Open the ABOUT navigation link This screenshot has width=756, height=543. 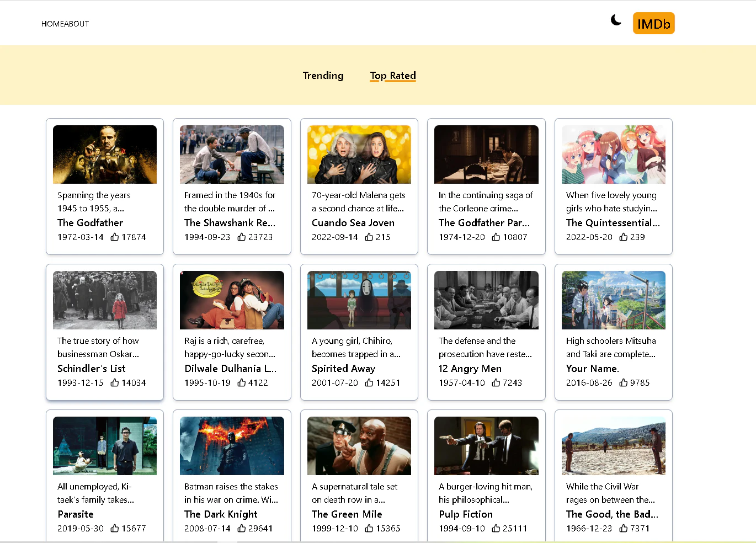point(76,24)
